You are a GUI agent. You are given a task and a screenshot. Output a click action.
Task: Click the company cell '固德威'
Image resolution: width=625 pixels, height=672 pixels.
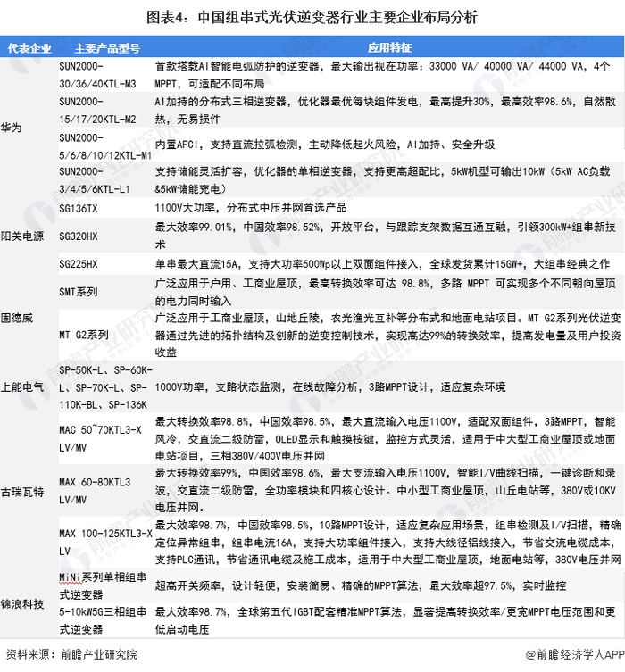click(17, 318)
